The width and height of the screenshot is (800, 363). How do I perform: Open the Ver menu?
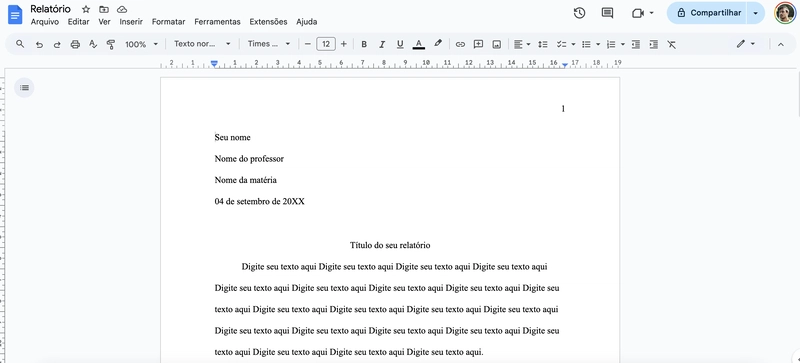105,22
